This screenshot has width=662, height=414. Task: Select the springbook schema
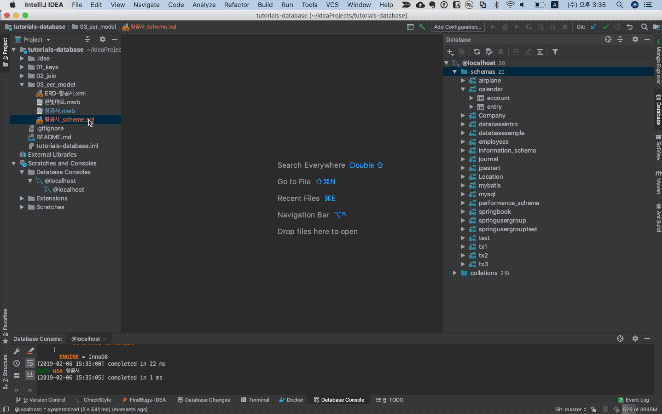494,212
